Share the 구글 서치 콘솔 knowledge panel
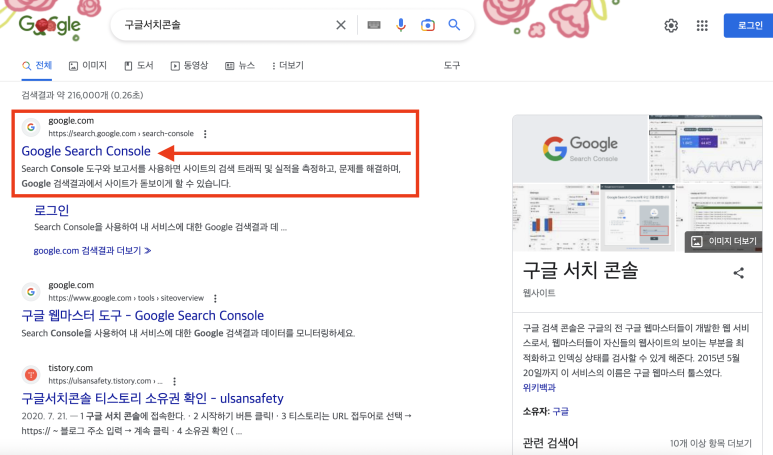 738,273
